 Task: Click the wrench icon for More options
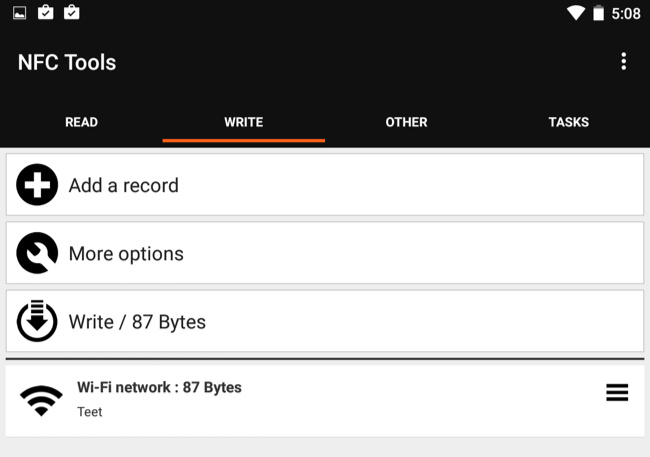[x=37, y=254]
